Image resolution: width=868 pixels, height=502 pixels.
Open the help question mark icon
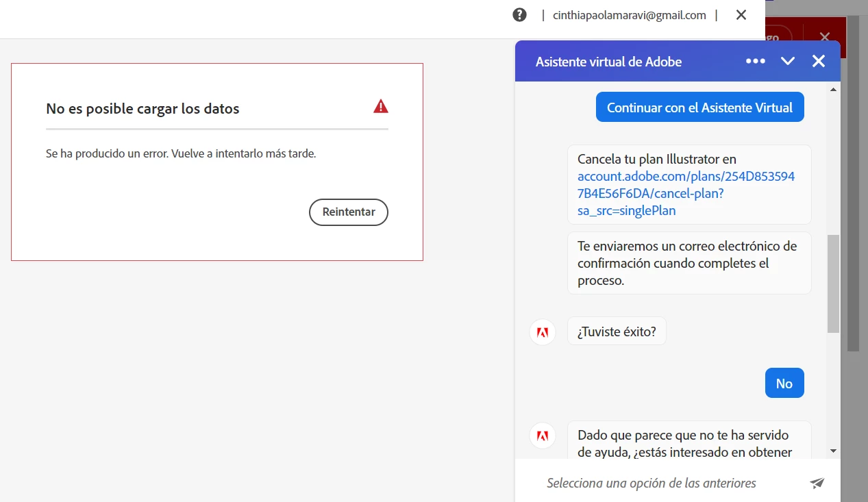[x=520, y=15]
